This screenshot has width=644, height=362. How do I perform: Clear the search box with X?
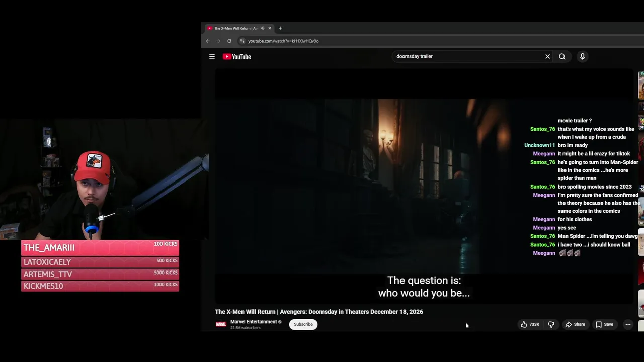(x=547, y=57)
